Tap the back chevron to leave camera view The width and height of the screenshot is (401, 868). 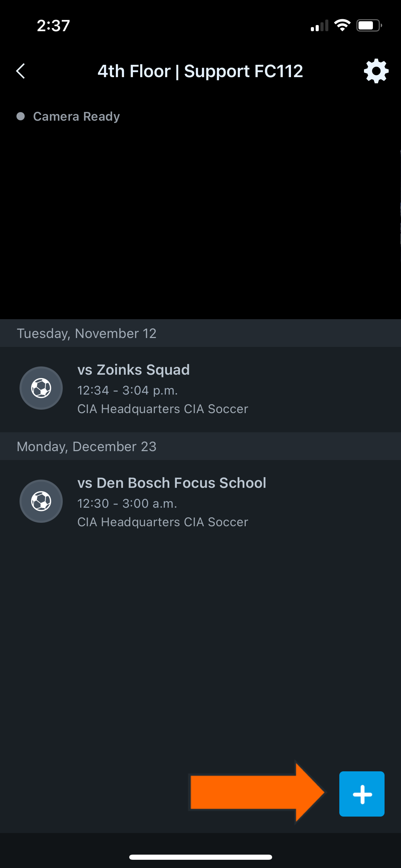pos(21,71)
